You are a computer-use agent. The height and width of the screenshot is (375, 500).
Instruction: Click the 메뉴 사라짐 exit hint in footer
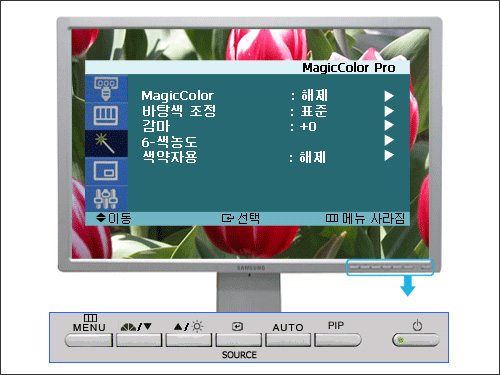click(x=365, y=219)
